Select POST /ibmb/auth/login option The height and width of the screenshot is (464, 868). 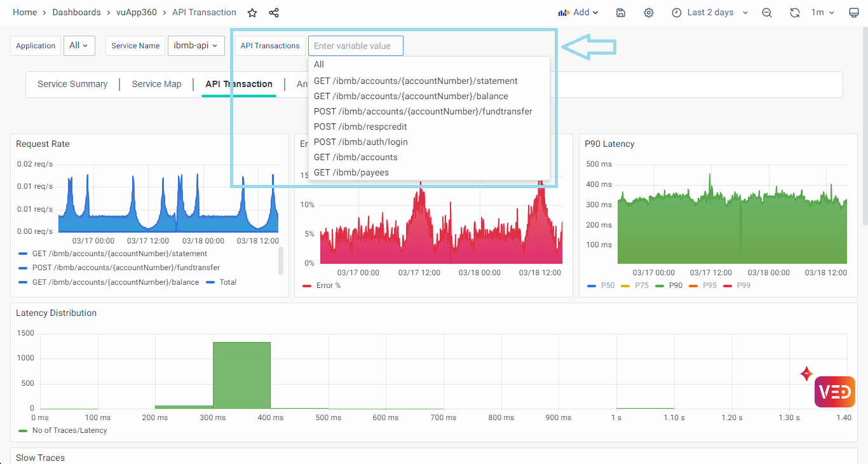(360, 142)
